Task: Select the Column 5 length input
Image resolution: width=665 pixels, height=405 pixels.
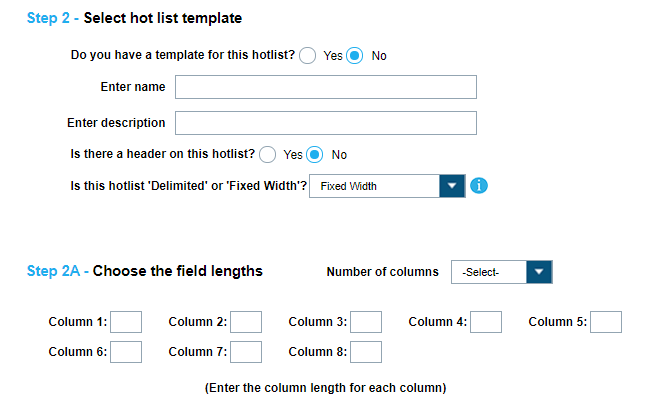Action: point(606,322)
